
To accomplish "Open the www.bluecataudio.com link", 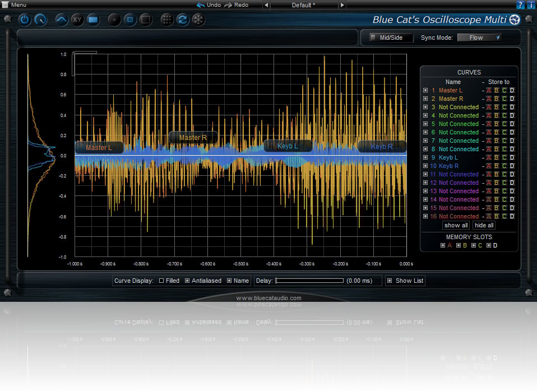I will click(268, 298).
